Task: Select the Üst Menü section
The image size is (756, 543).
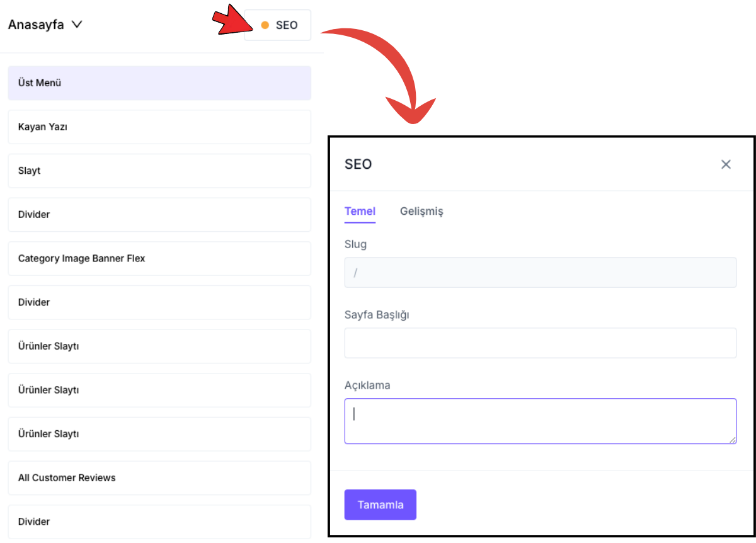Action: click(159, 83)
